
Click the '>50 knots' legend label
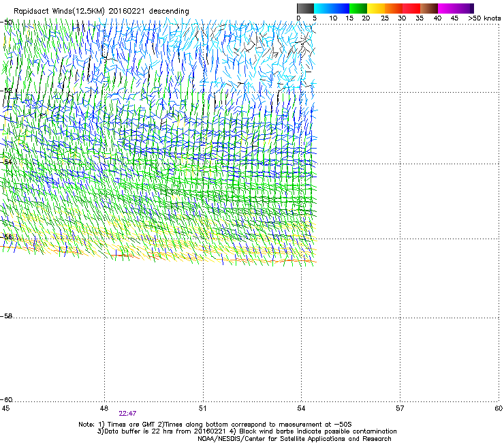484,18
